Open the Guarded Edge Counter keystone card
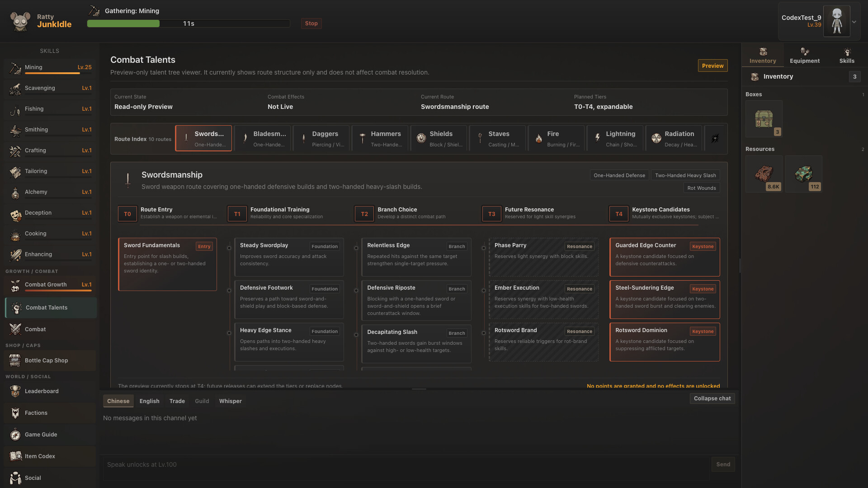This screenshot has width=868, height=488. coord(665,257)
